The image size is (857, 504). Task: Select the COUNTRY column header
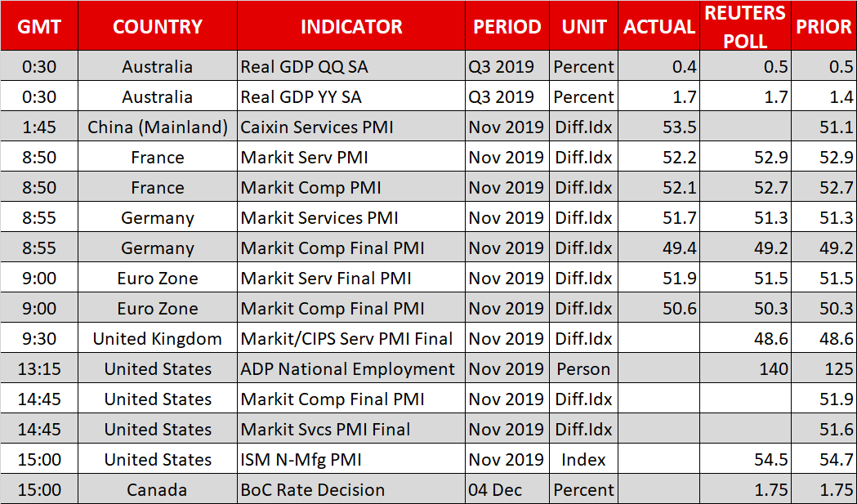click(x=158, y=27)
